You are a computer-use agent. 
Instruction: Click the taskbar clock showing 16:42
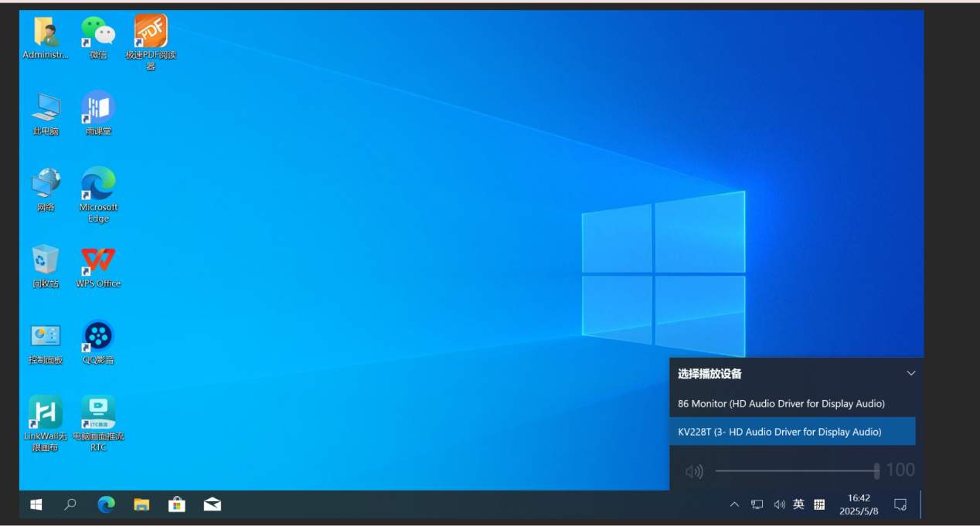859,504
